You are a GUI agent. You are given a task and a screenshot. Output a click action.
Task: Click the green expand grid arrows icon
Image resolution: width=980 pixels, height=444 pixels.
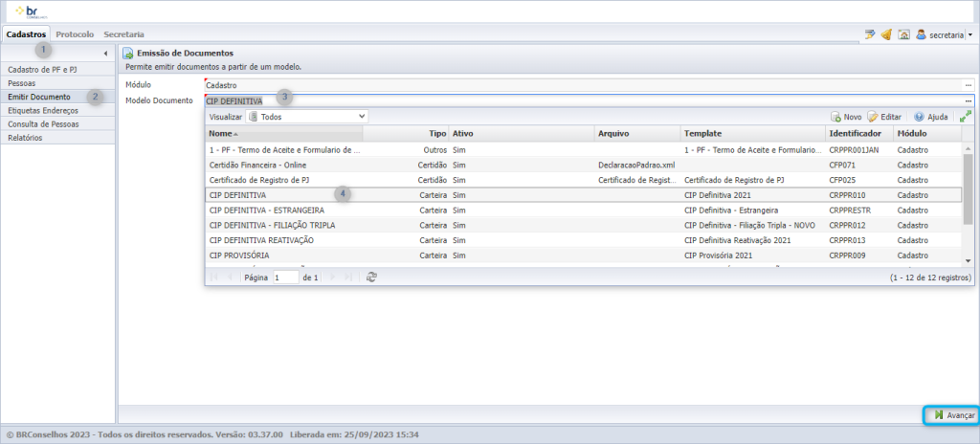(x=966, y=117)
